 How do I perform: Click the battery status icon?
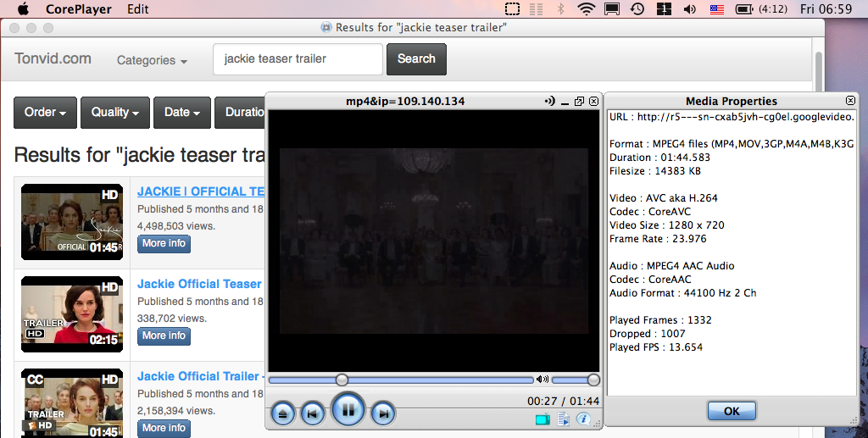(x=743, y=8)
